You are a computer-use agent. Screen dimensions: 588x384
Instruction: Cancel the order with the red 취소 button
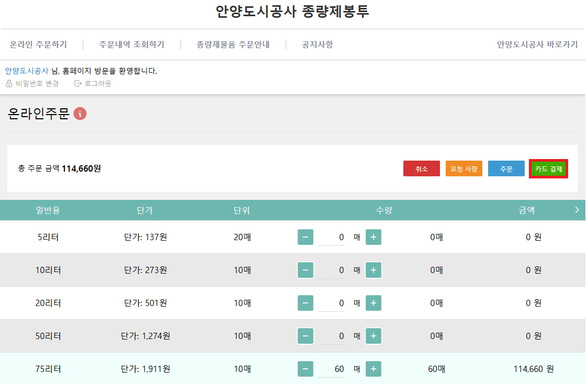421,169
